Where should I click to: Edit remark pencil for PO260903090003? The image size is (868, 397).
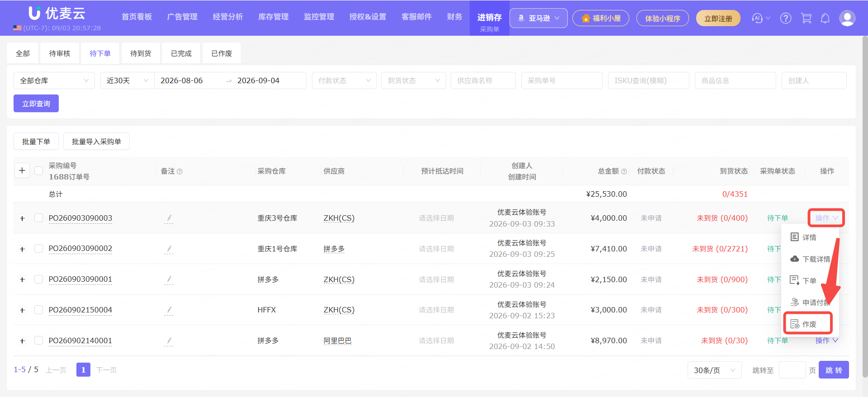(169, 218)
